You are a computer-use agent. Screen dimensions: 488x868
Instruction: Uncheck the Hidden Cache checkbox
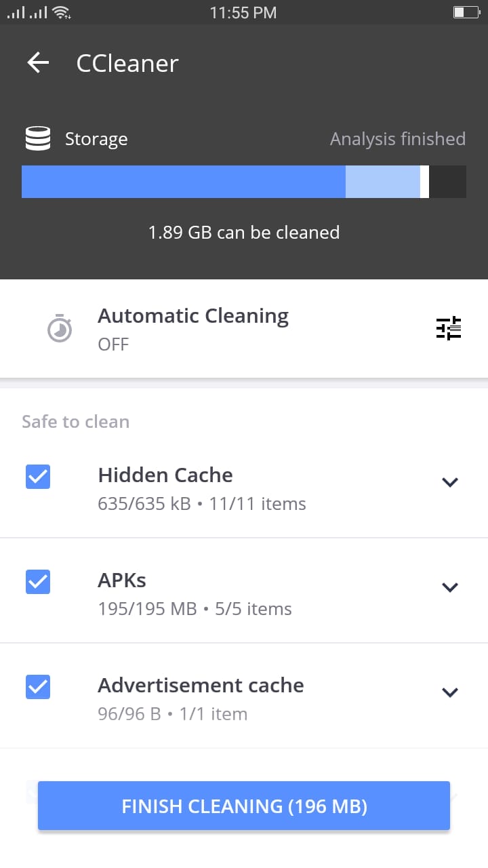coord(38,477)
